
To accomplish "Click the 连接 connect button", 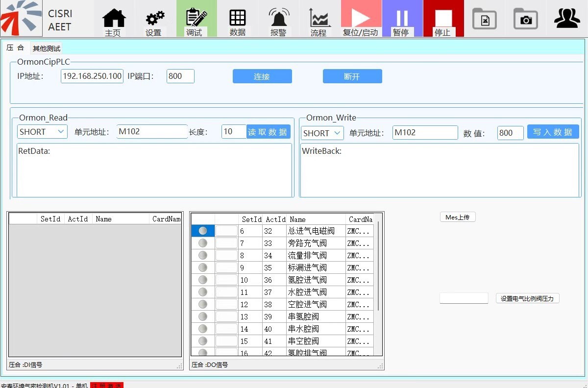I will click(262, 76).
